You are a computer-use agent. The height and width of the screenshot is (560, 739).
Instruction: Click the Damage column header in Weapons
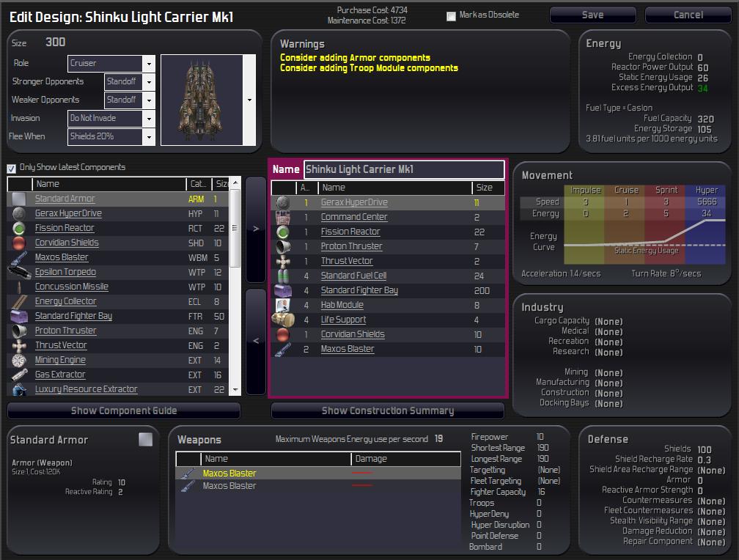pyautogui.click(x=405, y=459)
